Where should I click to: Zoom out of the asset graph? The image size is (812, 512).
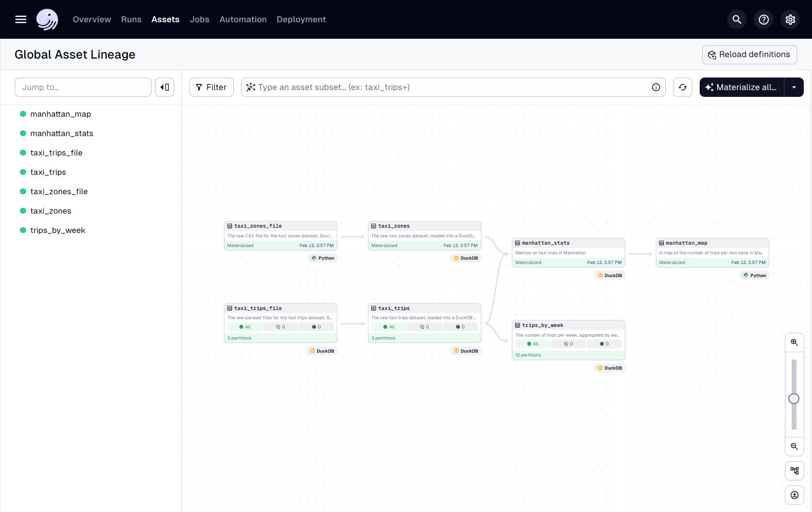(794, 447)
